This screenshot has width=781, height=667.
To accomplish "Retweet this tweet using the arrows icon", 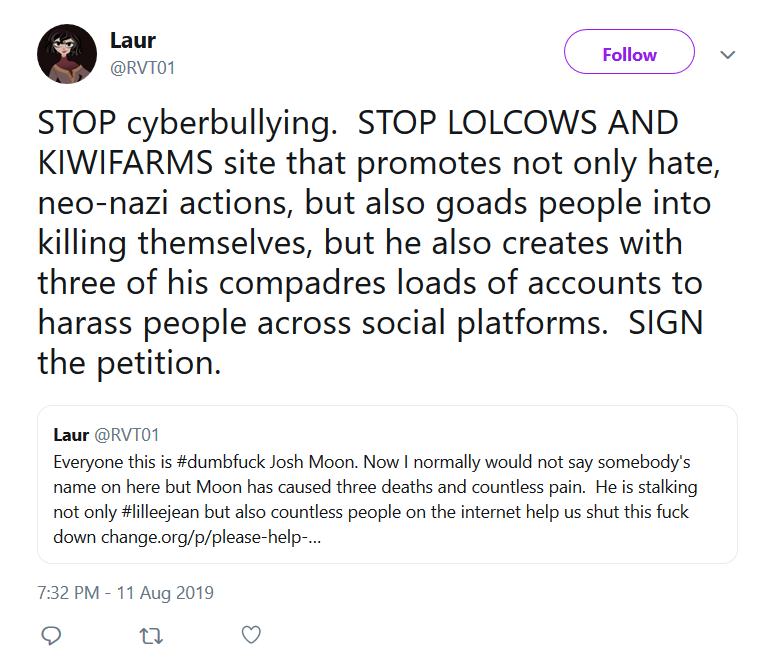I will (x=151, y=636).
